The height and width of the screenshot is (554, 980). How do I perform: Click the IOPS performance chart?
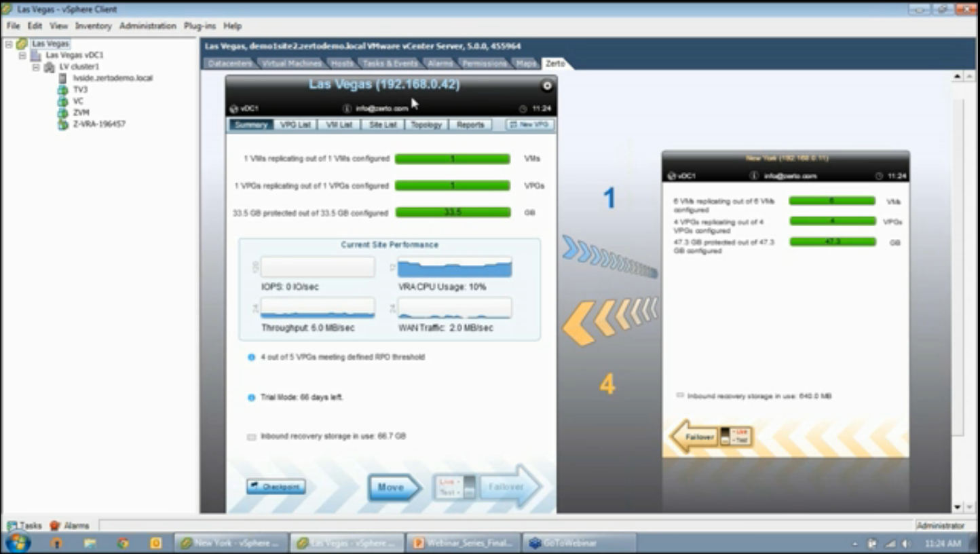(318, 267)
